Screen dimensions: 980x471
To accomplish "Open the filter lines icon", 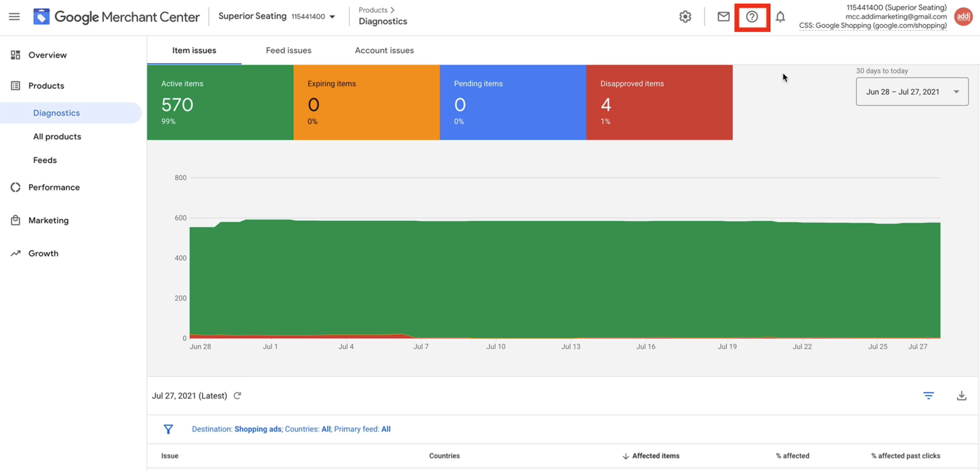I will [928, 396].
